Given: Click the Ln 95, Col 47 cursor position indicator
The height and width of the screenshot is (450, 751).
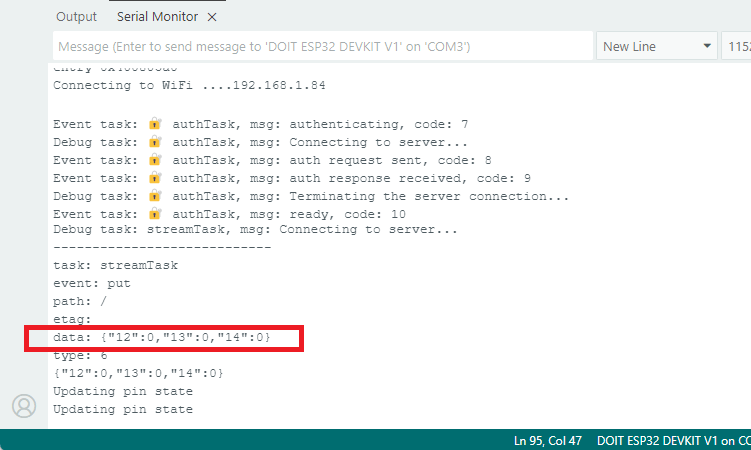Looking at the screenshot, I should (x=548, y=441).
